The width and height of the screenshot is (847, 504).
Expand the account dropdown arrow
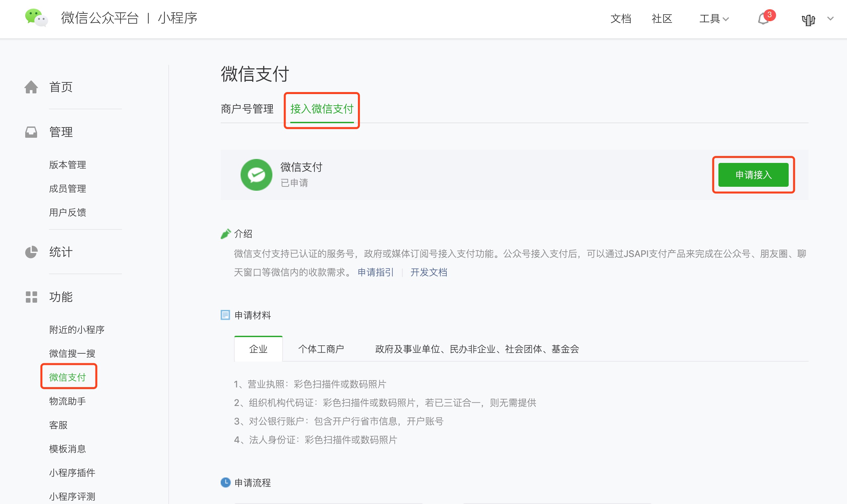pos(831,19)
